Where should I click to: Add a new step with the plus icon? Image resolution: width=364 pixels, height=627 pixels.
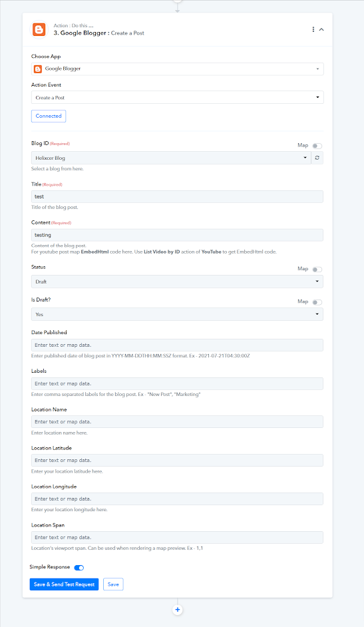tap(178, 610)
